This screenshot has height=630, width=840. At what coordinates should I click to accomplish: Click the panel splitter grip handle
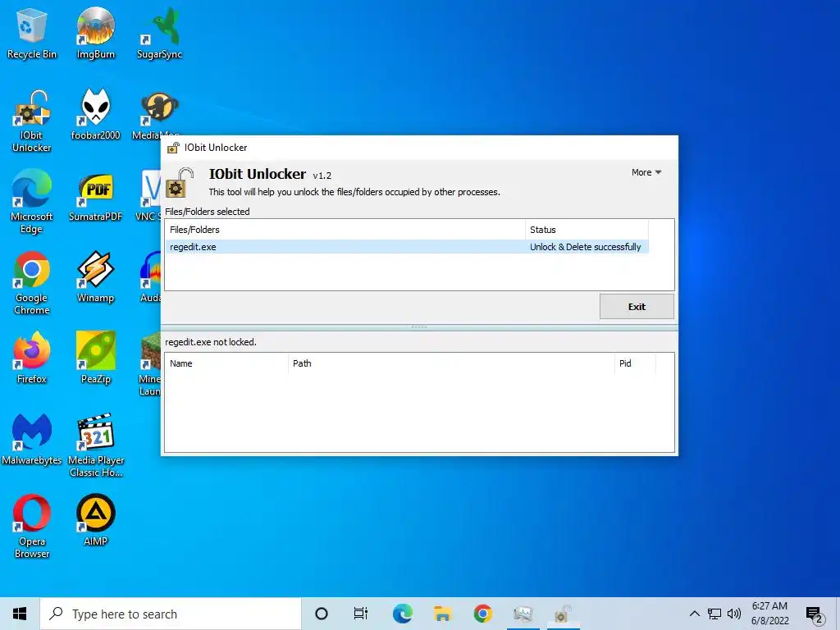tap(419, 326)
